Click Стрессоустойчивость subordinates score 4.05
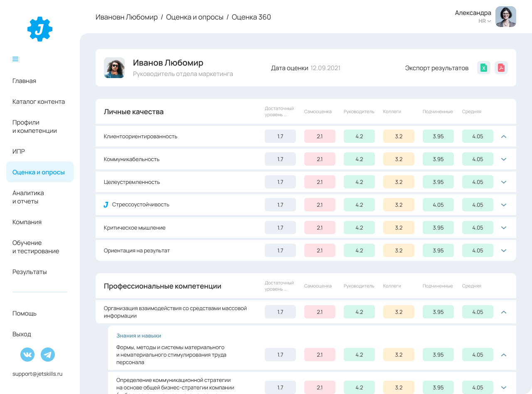The image size is (532, 394). coord(438,205)
